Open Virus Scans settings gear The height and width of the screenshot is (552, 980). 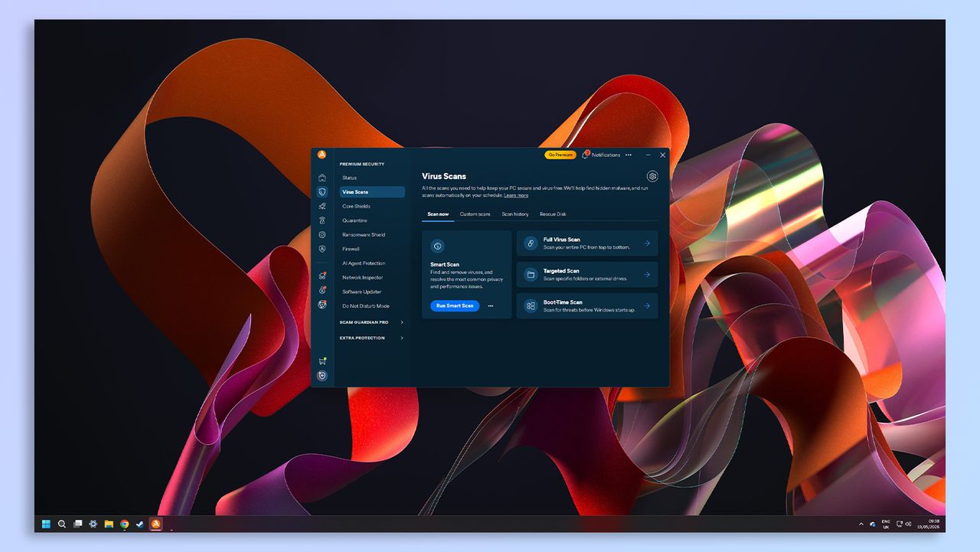(x=652, y=176)
